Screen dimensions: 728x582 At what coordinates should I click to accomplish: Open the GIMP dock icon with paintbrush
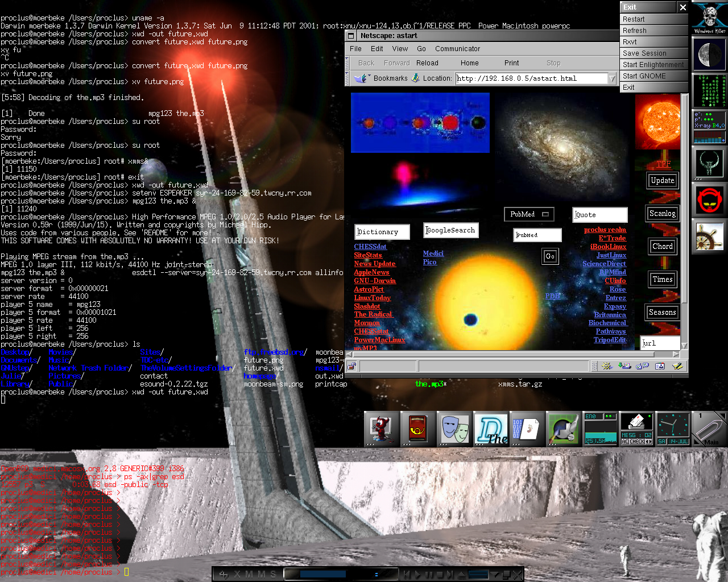coord(562,429)
